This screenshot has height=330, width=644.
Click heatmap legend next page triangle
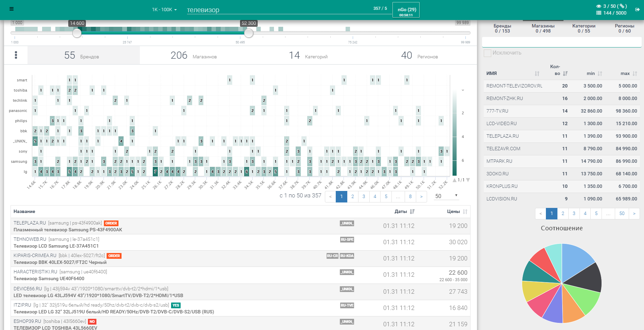[x=468, y=180]
